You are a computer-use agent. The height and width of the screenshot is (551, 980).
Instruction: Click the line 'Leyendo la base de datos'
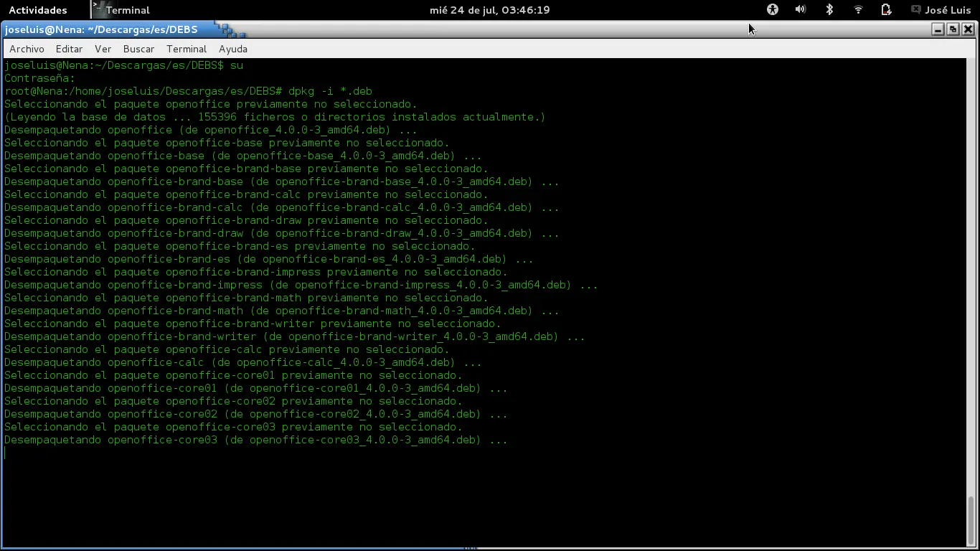coord(275,117)
